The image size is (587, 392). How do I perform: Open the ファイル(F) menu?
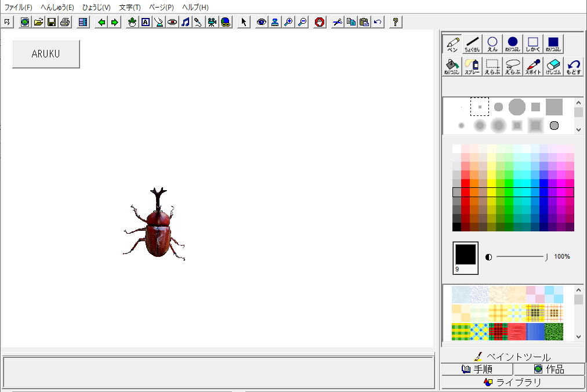pos(18,8)
